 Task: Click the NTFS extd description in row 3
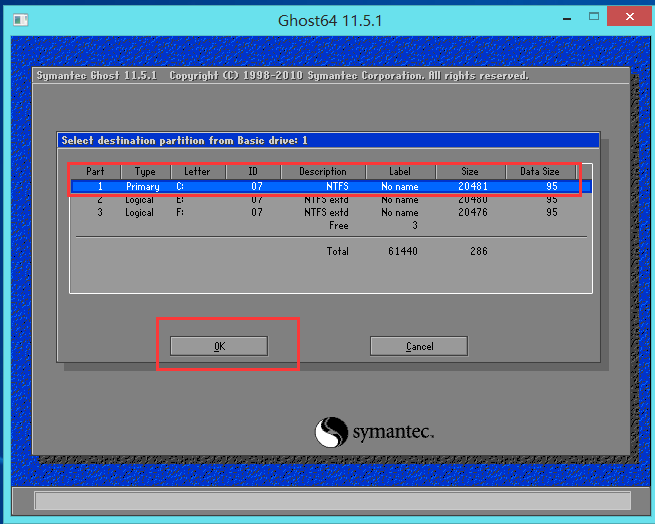[326, 212]
